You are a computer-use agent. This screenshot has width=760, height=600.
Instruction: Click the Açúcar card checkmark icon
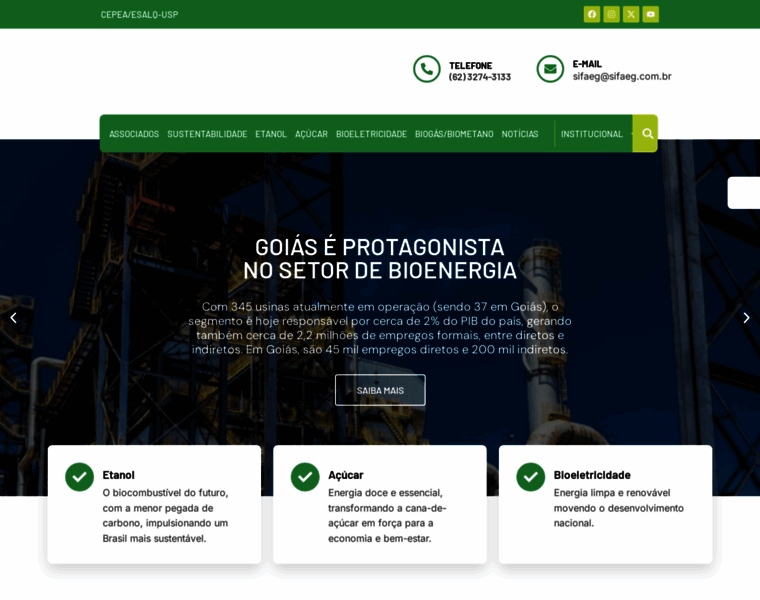click(x=305, y=477)
